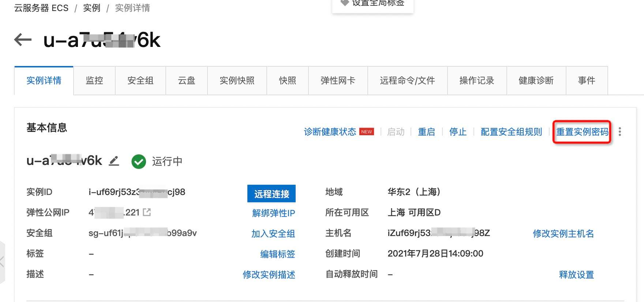Click 诊断健康状态 link
644x302 pixels.
(x=330, y=132)
